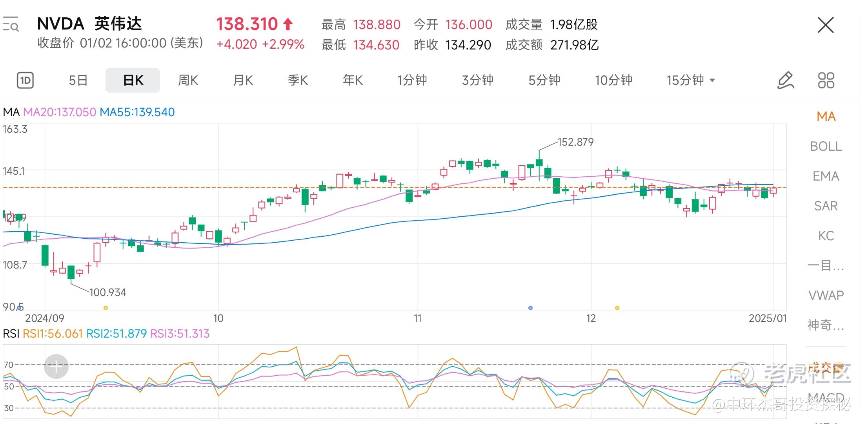Click the MA20 moving average label

[x=60, y=112]
